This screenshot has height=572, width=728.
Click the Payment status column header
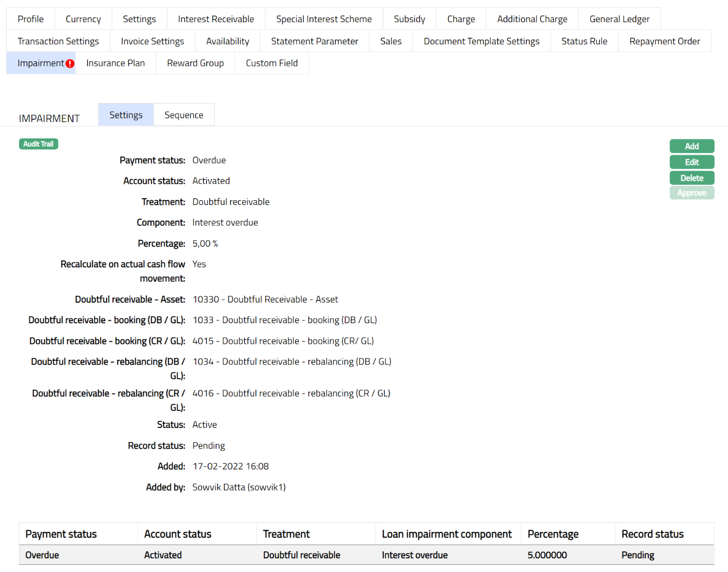click(61, 534)
